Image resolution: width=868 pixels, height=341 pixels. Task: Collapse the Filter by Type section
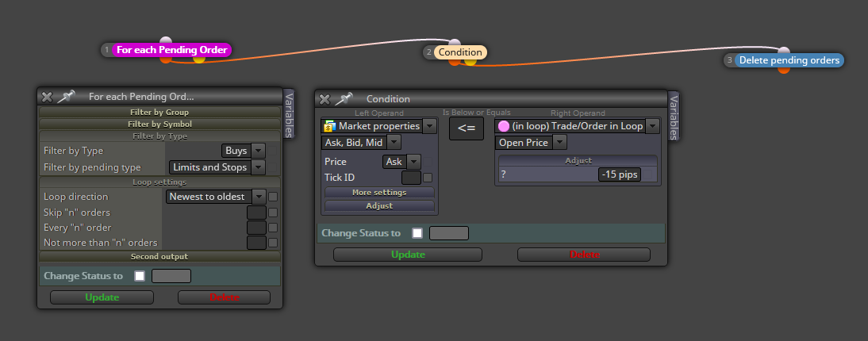[159, 136]
